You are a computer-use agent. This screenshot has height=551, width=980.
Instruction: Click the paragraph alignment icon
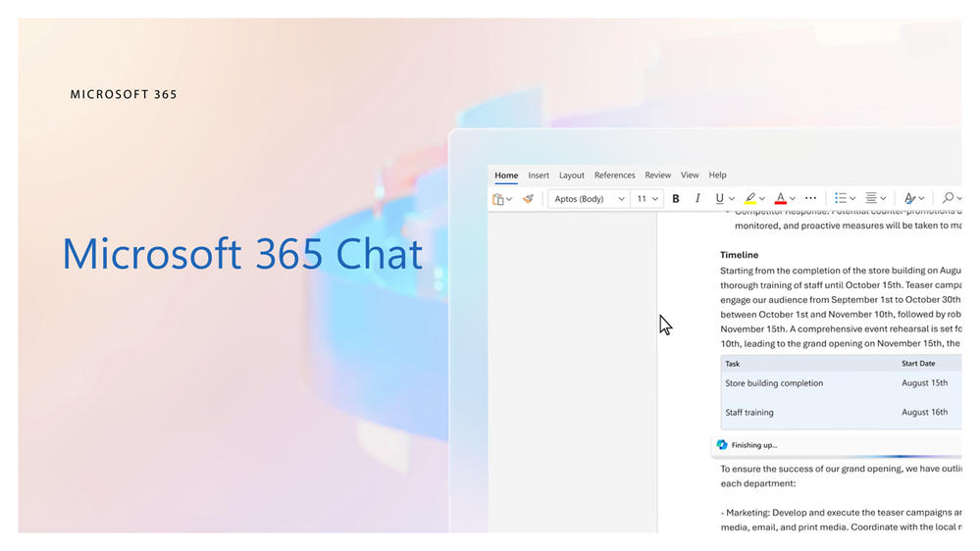871,198
